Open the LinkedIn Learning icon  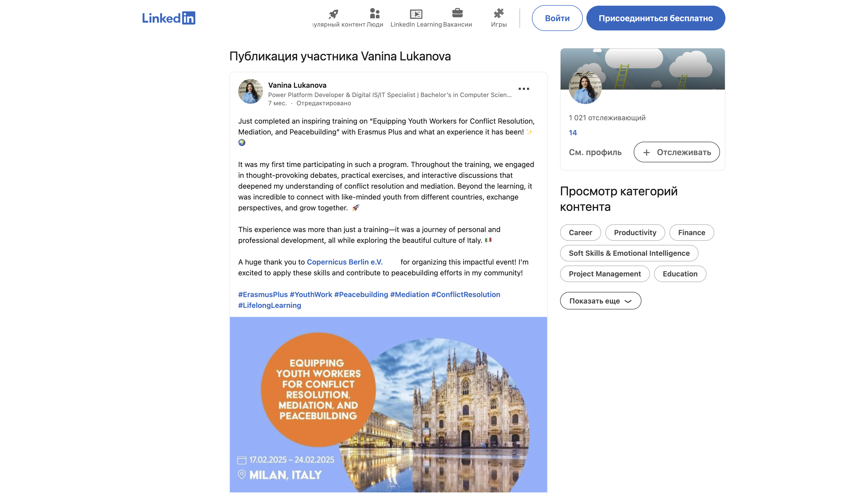coord(416,14)
